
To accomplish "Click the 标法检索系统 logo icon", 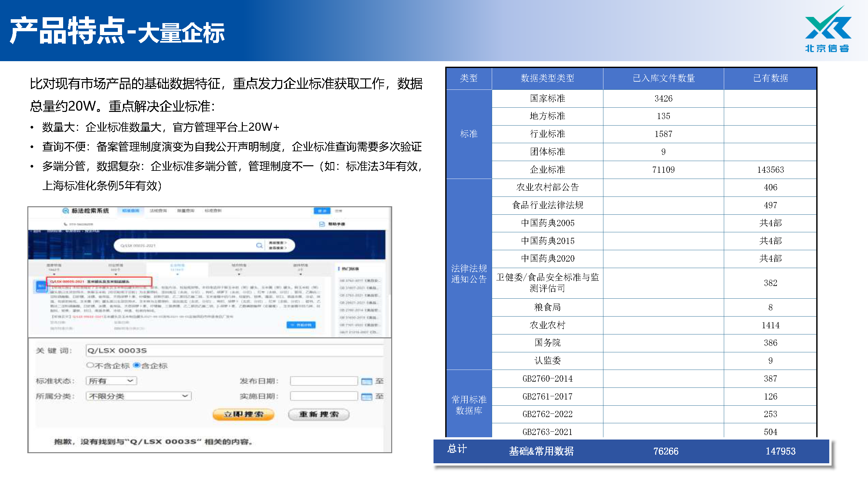I will point(66,211).
